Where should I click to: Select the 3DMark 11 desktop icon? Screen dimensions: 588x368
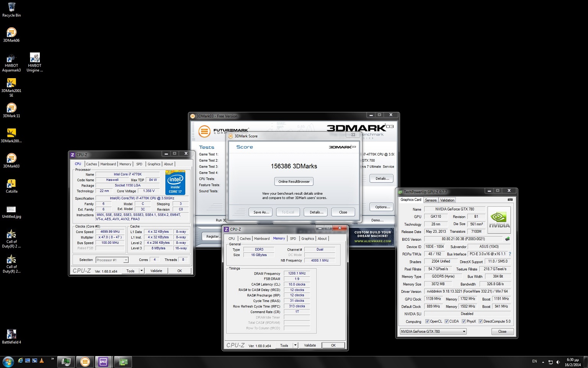[x=11, y=110]
